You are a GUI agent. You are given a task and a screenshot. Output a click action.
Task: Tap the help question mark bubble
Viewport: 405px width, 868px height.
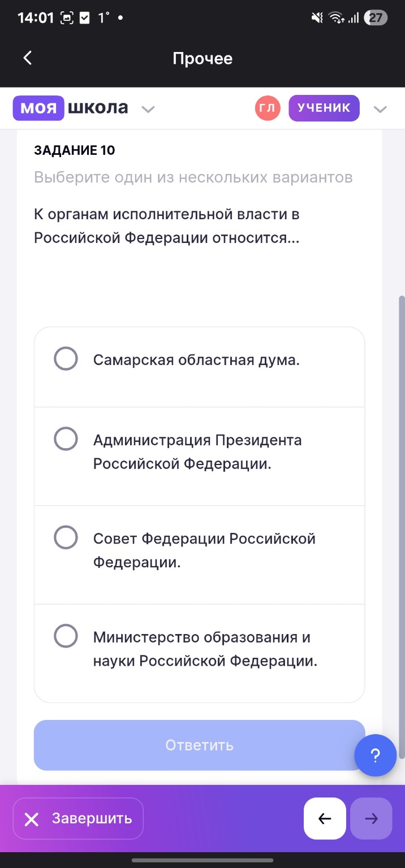pyautogui.click(x=375, y=755)
